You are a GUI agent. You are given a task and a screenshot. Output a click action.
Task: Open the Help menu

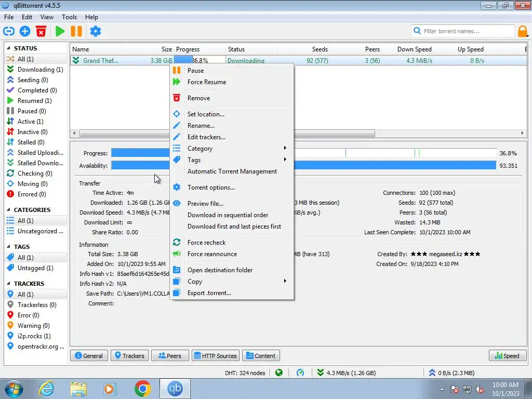[x=91, y=17]
